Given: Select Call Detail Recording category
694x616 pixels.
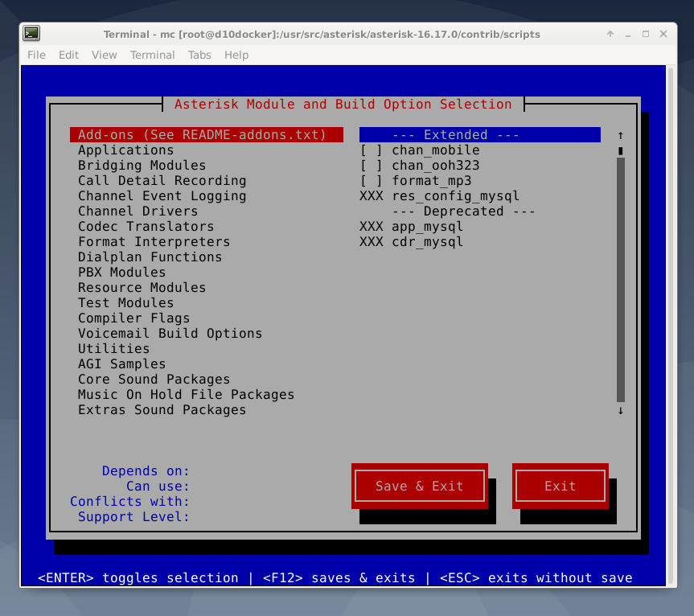Looking at the screenshot, I should click(x=162, y=181).
